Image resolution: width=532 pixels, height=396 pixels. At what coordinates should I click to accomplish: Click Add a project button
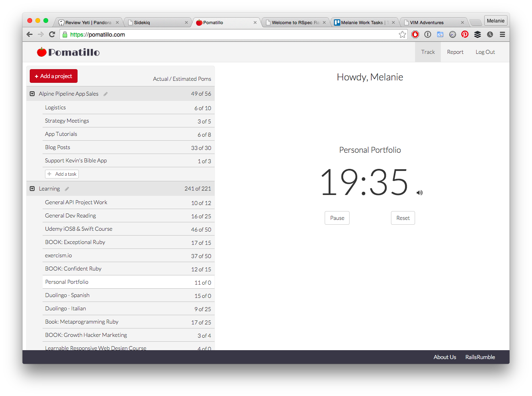click(x=53, y=76)
